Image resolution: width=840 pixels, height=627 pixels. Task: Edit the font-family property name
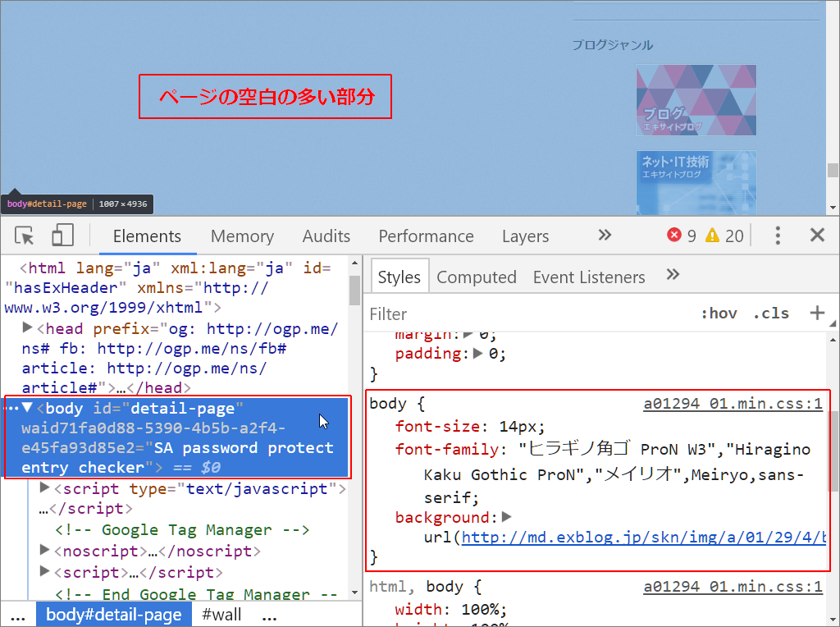point(447,449)
